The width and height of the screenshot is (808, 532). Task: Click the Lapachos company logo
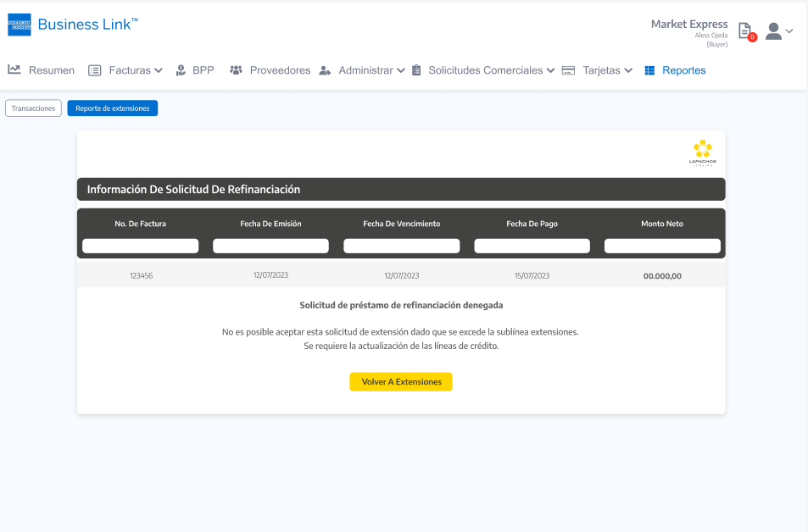[x=702, y=152]
